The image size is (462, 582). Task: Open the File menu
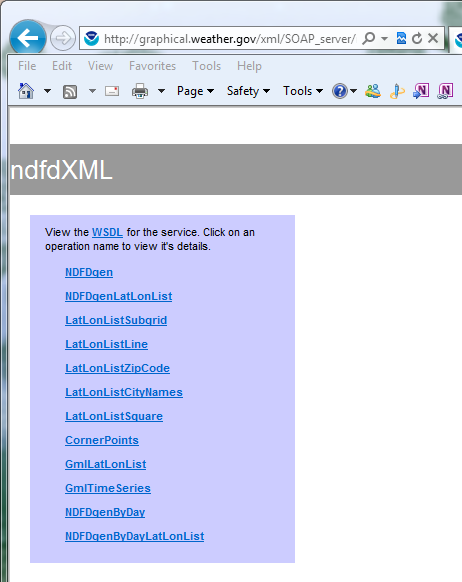[27, 66]
